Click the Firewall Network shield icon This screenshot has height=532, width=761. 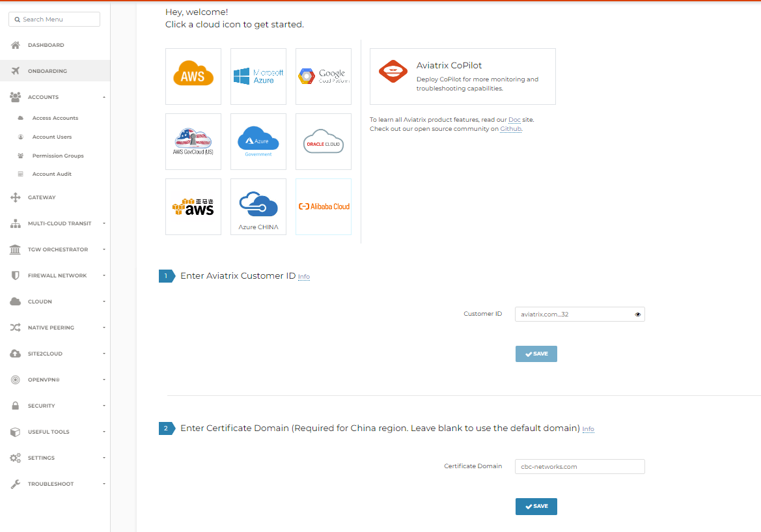(x=16, y=275)
